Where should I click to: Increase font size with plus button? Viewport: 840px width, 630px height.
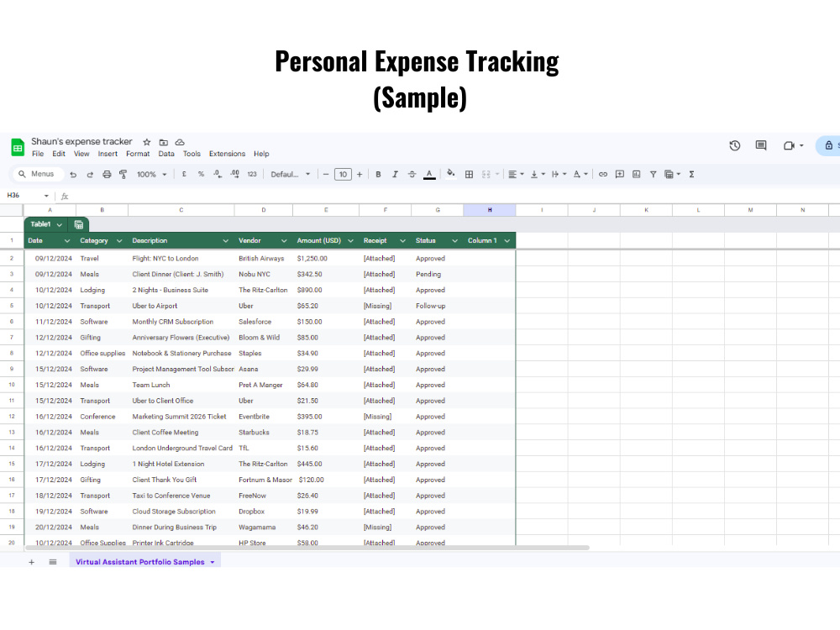[x=360, y=174]
